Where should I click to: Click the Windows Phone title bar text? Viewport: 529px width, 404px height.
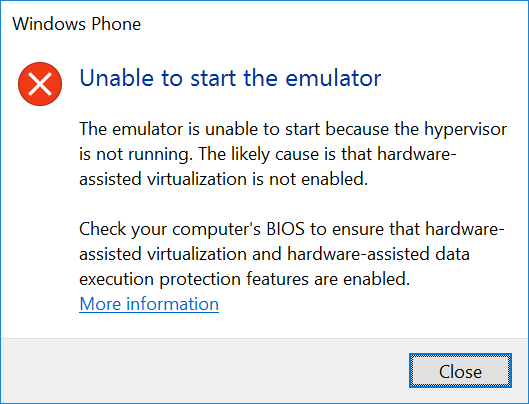click(x=76, y=24)
